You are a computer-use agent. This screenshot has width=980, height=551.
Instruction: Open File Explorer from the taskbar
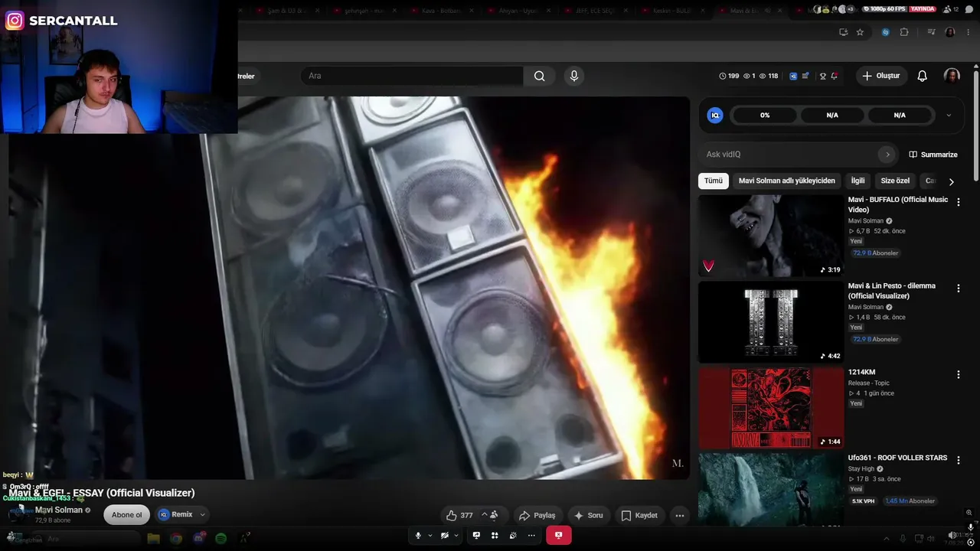click(x=153, y=538)
